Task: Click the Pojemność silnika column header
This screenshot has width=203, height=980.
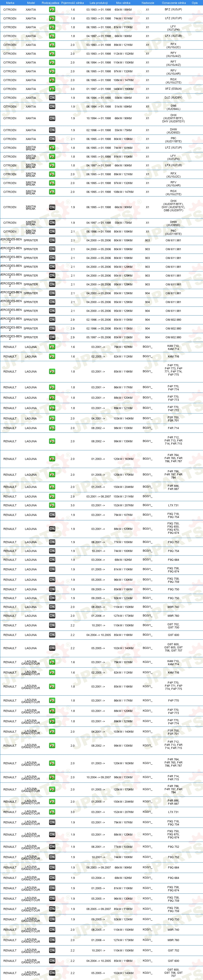Action: pyautogui.click(x=72, y=3)
